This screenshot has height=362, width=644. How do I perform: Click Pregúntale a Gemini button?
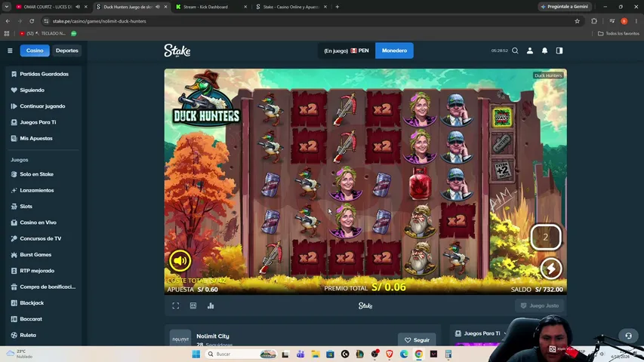coord(565,7)
